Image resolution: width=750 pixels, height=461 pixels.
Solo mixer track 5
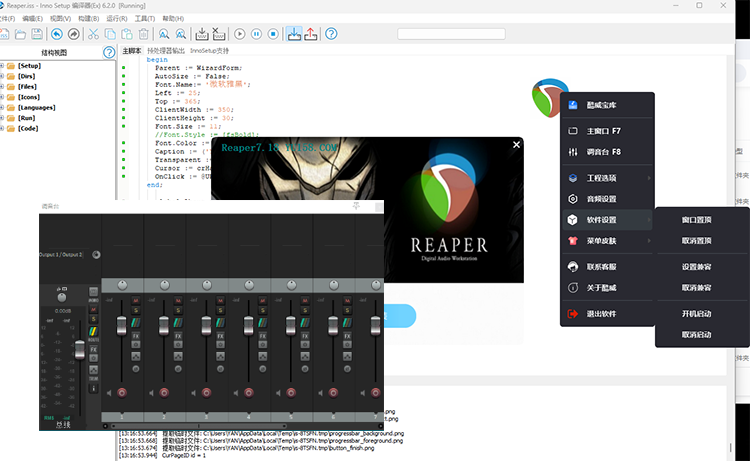[305, 310]
